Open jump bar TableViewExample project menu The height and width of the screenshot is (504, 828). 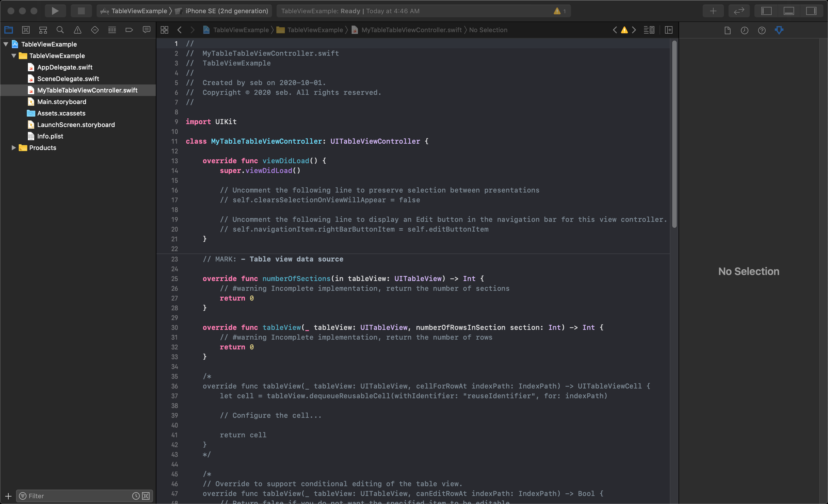coord(236,30)
